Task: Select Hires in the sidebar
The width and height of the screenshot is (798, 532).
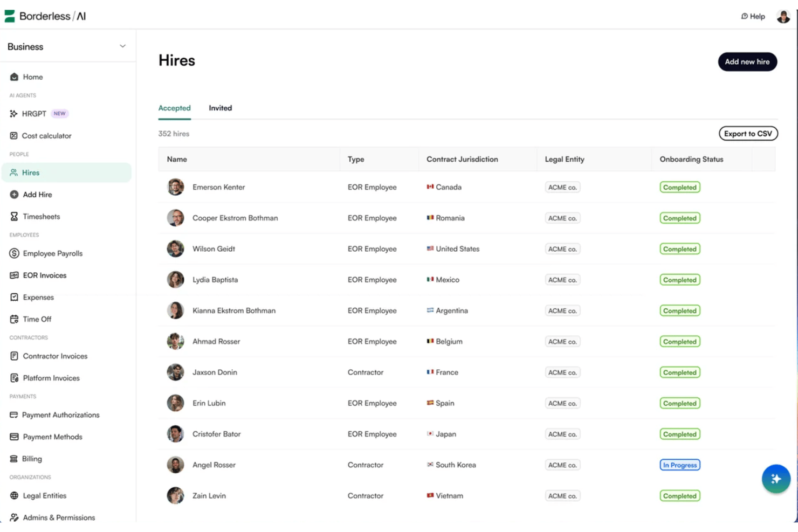Action: point(66,172)
